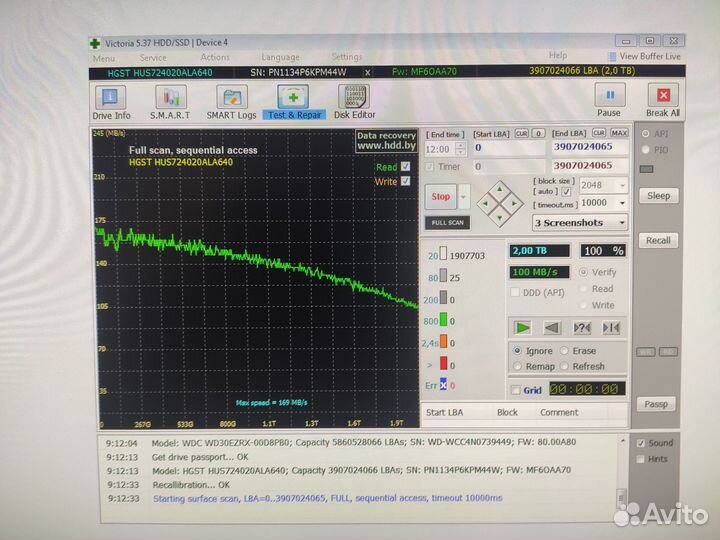Open the Drive Info panel
Viewport: 720px width, 540px height.
pos(111,102)
